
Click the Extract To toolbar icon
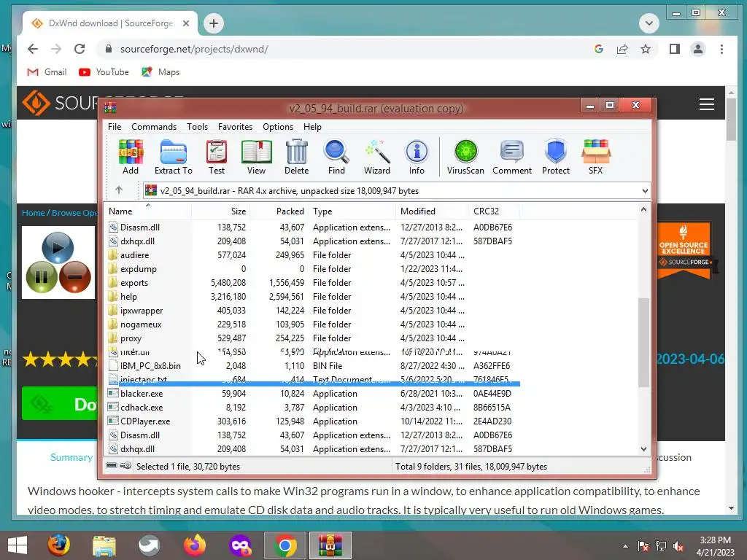[x=174, y=157]
